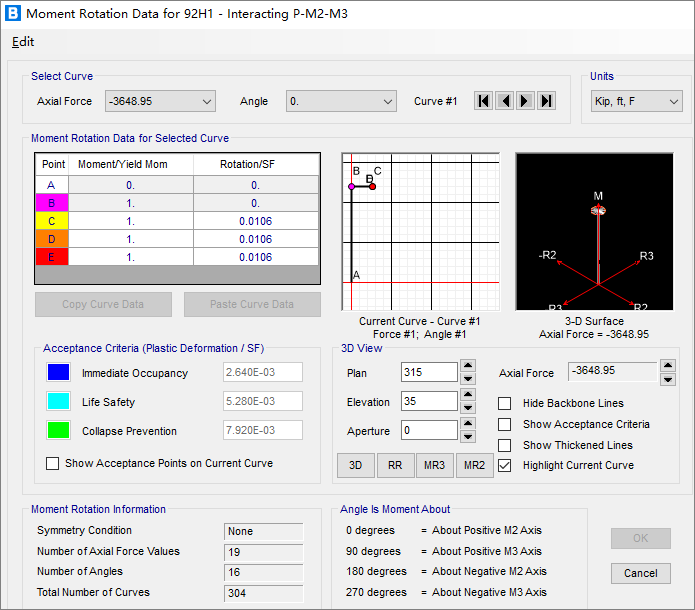The height and width of the screenshot is (610, 695).
Task: Increase Aperture with up arrow
Action: tap(468, 423)
